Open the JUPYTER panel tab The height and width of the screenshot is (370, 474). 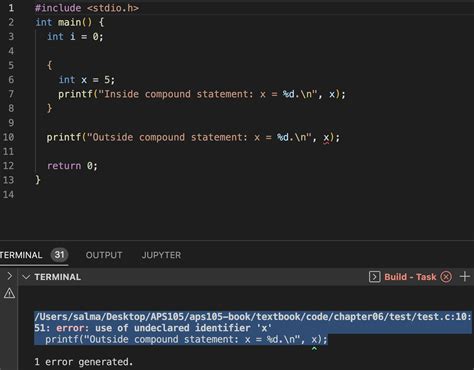(161, 255)
